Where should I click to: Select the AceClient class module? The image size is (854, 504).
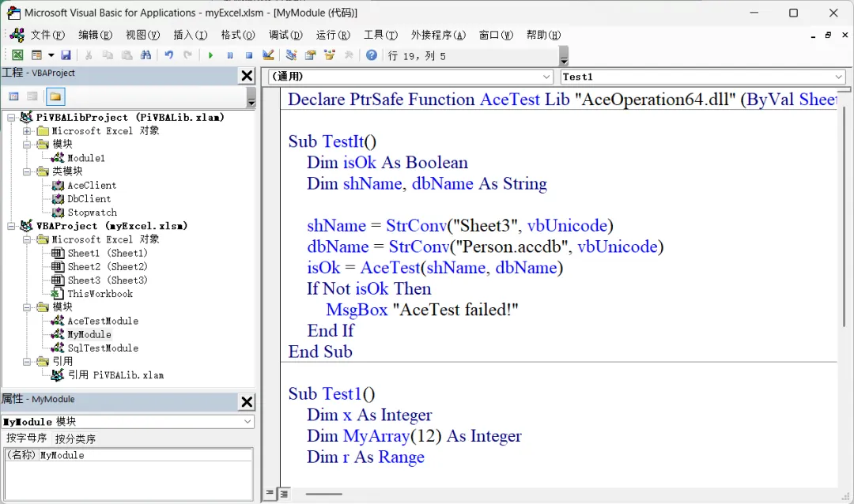click(x=92, y=185)
